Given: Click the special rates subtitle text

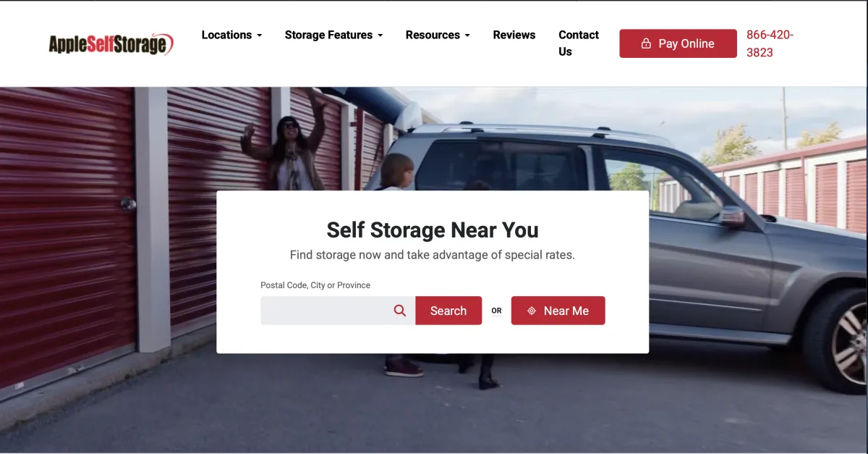Looking at the screenshot, I should point(433,255).
